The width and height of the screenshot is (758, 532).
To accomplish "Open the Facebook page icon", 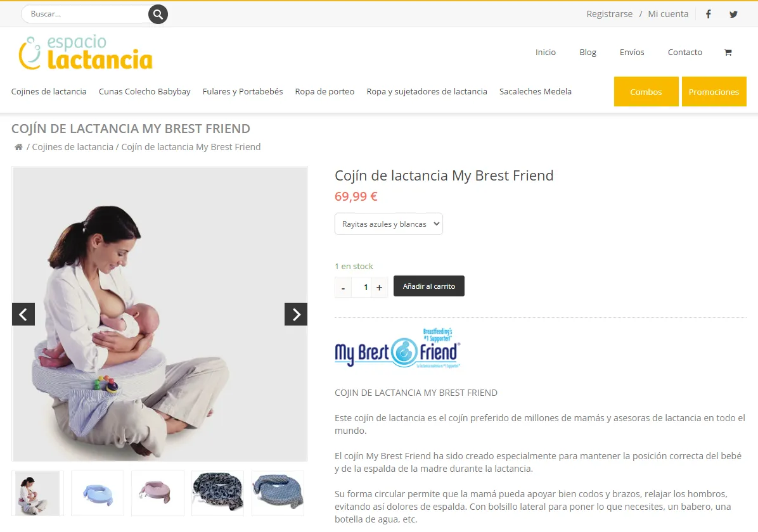I will 708,14.
